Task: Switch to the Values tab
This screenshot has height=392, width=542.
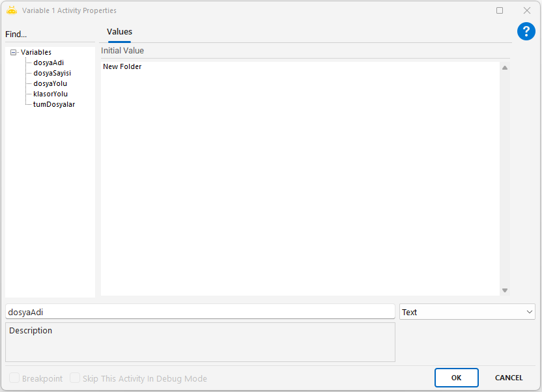Action: (x=119, y=32)
